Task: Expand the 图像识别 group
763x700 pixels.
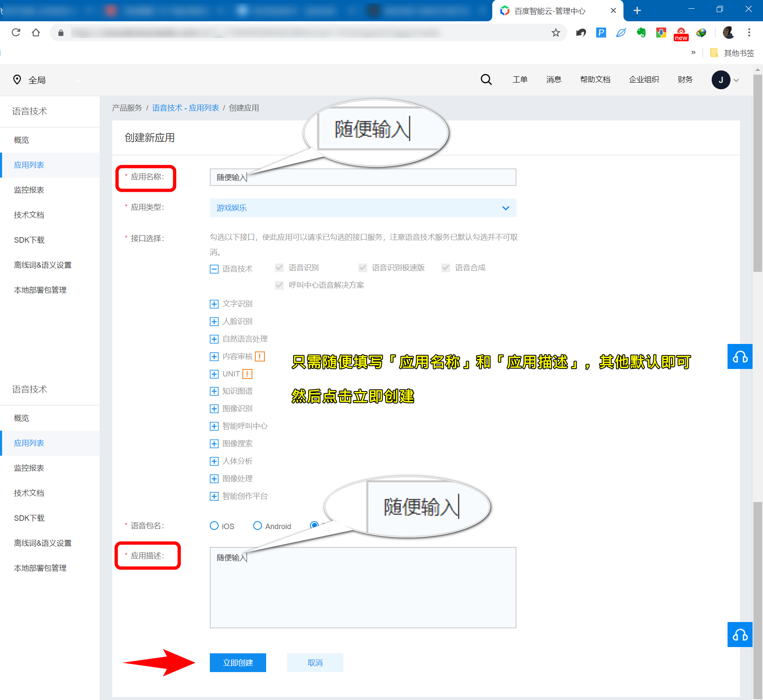Action: tap(214, 409)
